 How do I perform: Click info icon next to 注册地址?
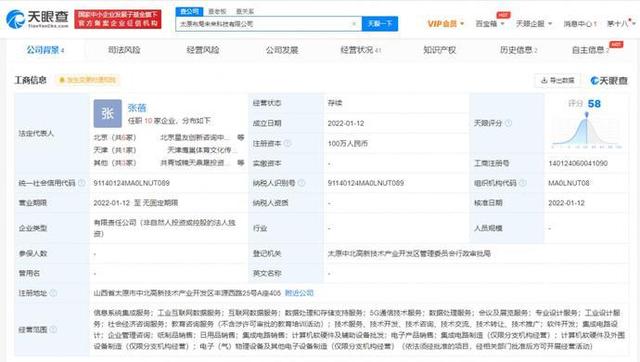53,293
